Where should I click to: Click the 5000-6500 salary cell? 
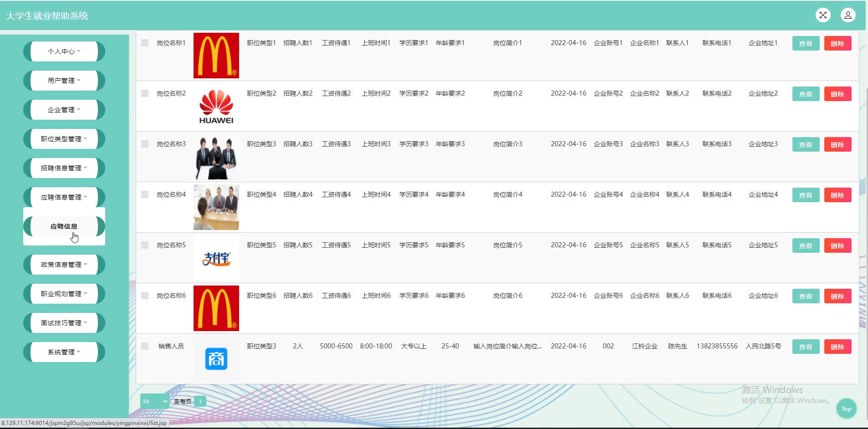[336, 346]
